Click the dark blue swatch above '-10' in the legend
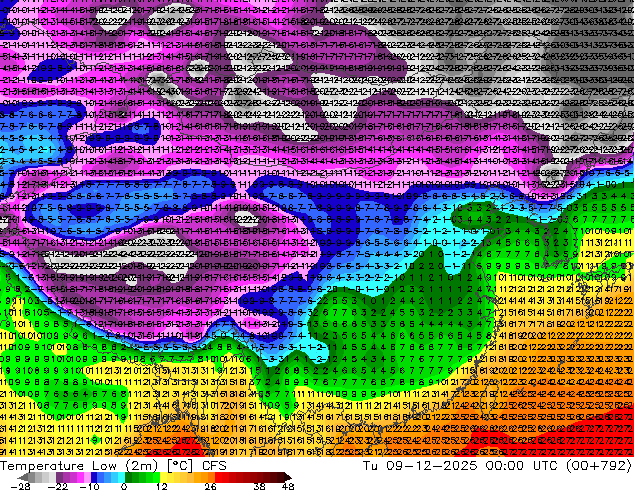This screenshot has height=490, width=634. (x=94, y=477)
